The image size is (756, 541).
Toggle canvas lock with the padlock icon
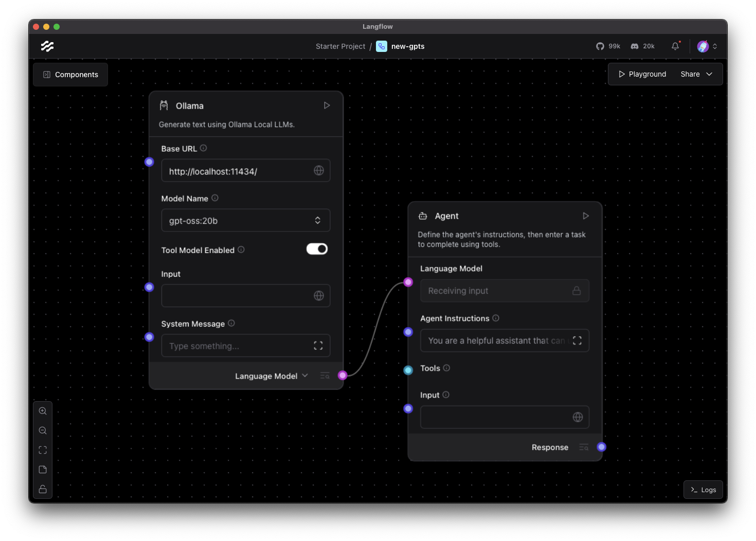[x=43, y=489]
